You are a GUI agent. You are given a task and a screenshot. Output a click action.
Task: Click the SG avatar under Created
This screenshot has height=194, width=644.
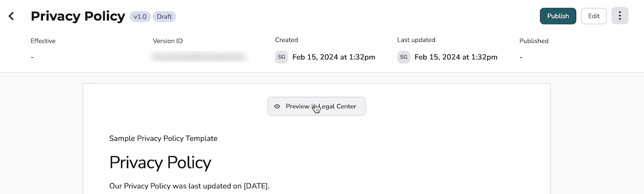pos(281,57)
